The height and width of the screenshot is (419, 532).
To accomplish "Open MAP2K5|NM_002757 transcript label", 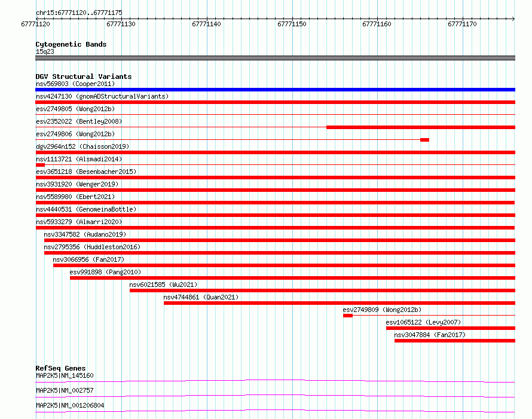I will click(x=65, y=390).
